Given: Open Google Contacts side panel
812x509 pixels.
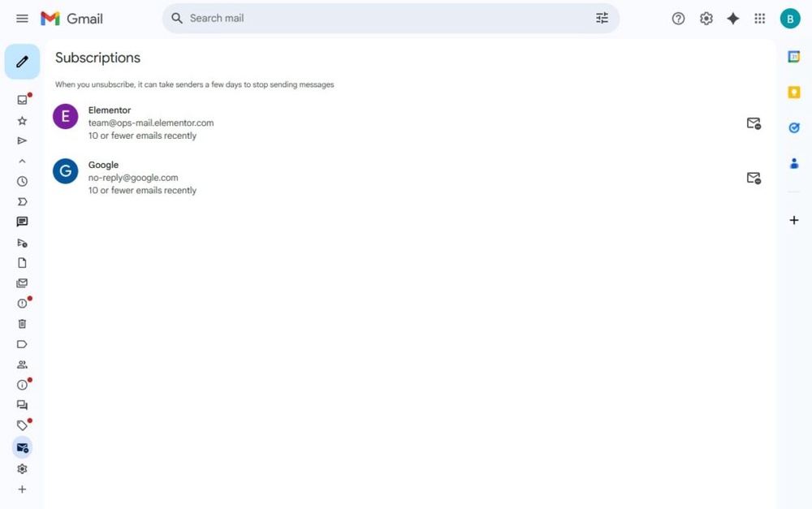Looking at the screenshot, I should [x=793, y=163].
